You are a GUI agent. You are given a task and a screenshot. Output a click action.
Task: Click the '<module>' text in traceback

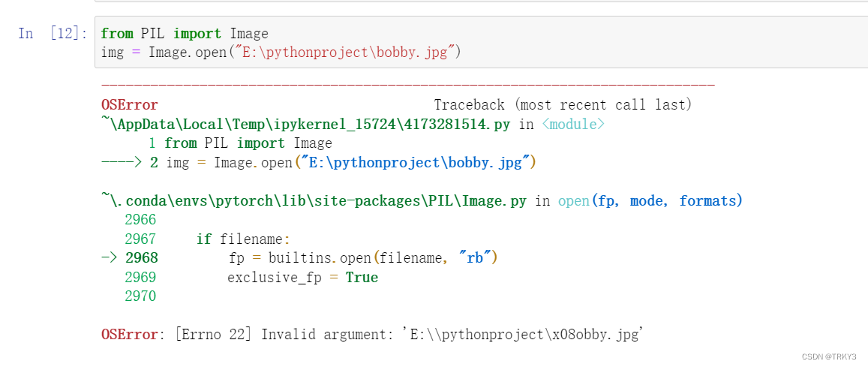(573, 125)
